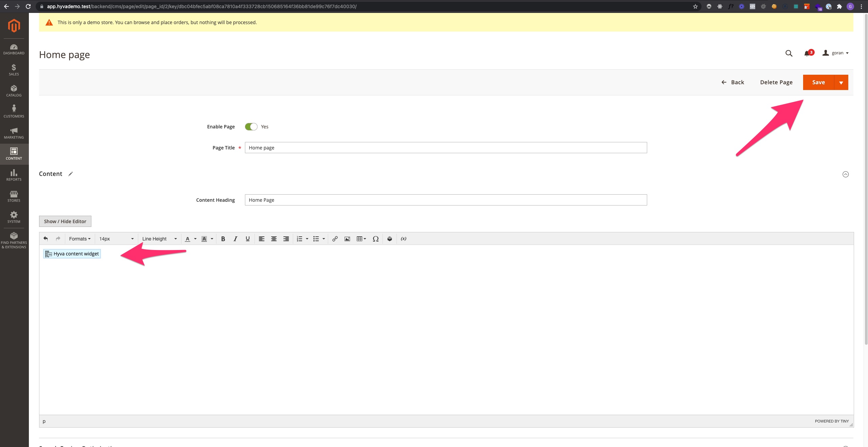This screenshot has height=447, width=868.
Task: Click the page vertical scrollbar
Action: point(866,180)
